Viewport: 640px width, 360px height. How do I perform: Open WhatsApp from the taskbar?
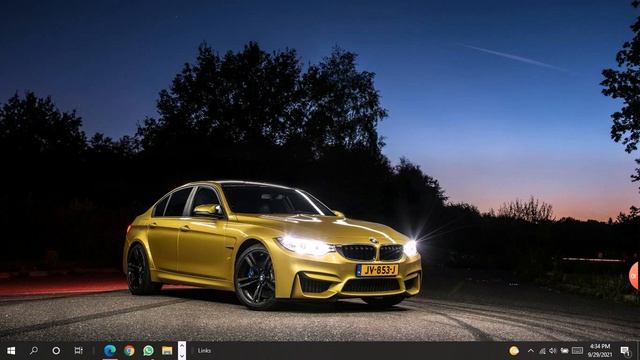[x=148, y=351]
